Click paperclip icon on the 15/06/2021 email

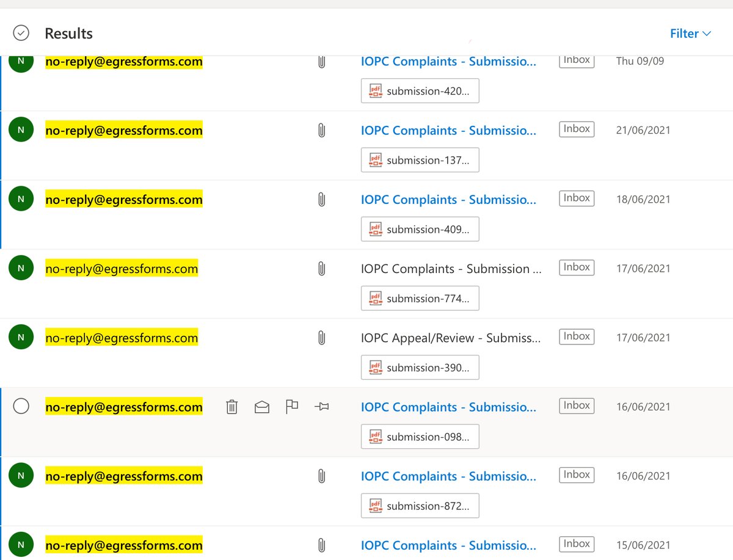click(321, 545)
